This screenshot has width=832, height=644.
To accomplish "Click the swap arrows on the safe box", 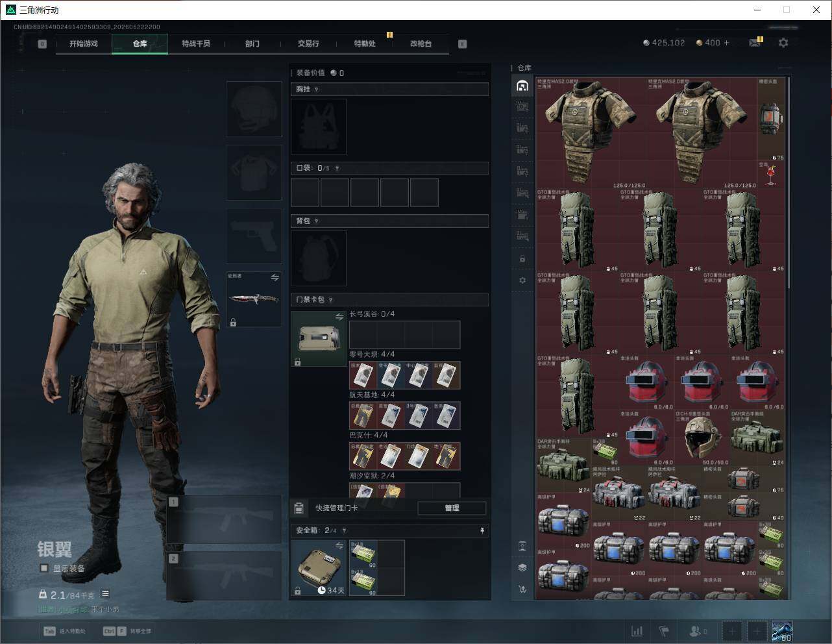I will click(339, 546).
